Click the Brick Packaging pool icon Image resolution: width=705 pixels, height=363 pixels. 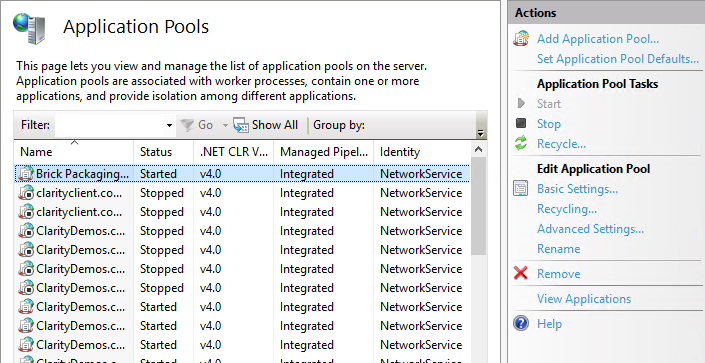tap(27, 174)
